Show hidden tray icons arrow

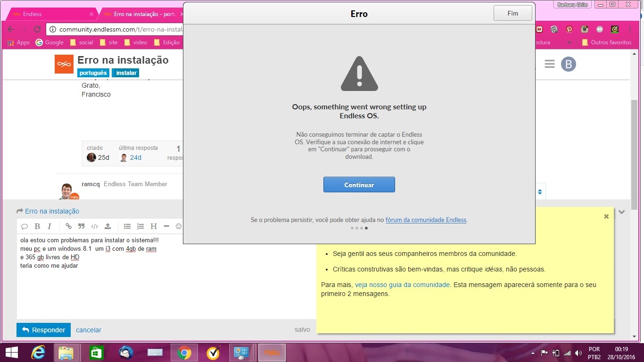tap(533, 353)
